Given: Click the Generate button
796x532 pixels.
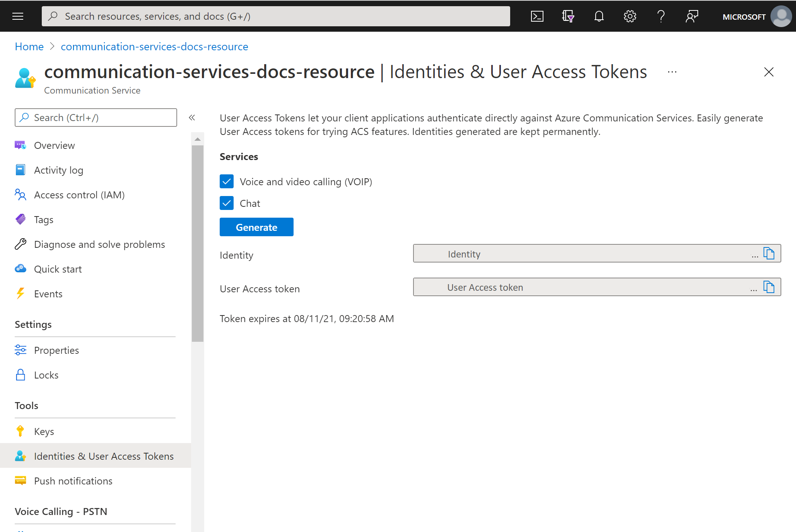Looking at the screenshot, I should tap(256, 227).
